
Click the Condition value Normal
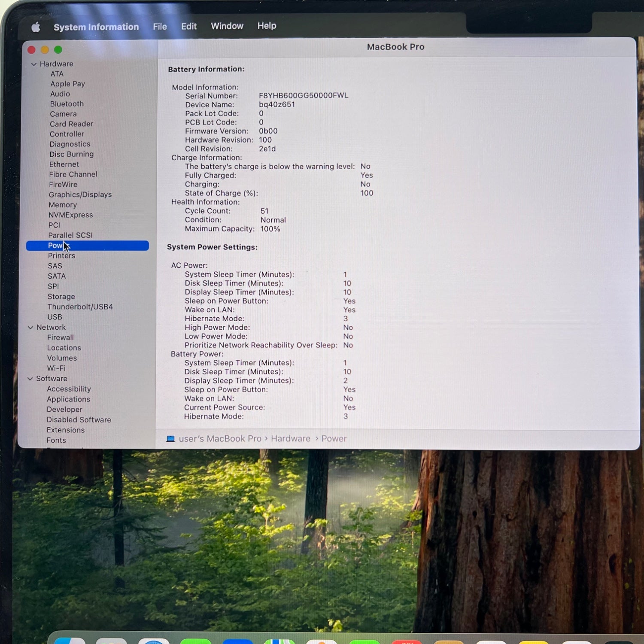(x=273, y=220)
